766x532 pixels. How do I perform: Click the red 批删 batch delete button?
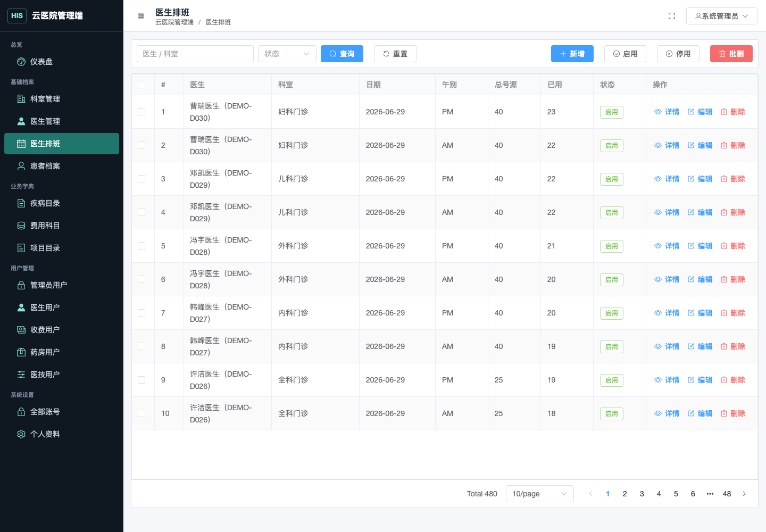[x=731, y=54]
